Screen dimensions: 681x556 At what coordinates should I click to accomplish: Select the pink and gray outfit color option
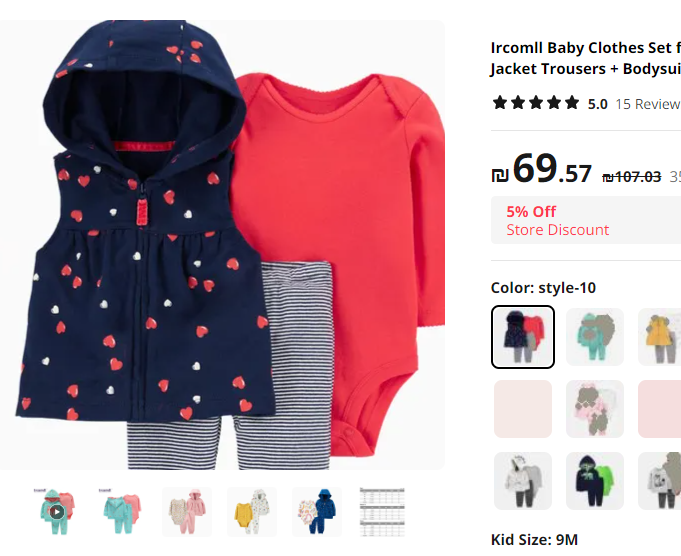pyautogui.click(x=595, y=409)
